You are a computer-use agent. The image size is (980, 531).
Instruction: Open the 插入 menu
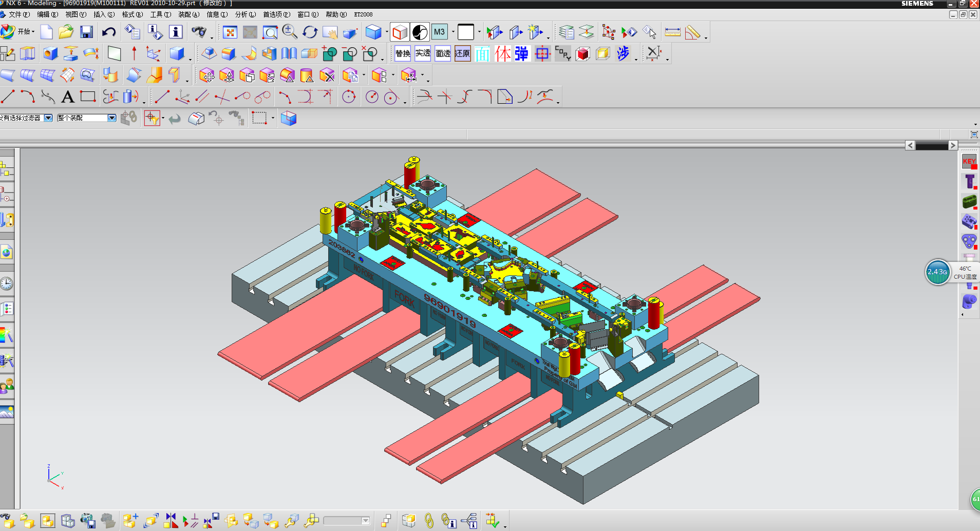104,14
